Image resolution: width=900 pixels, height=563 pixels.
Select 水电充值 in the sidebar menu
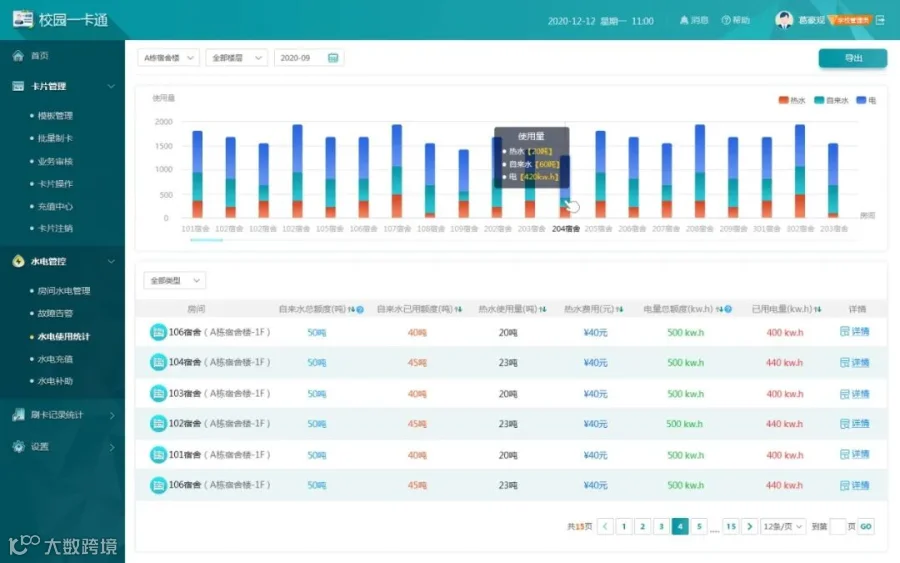pos(55,359)
